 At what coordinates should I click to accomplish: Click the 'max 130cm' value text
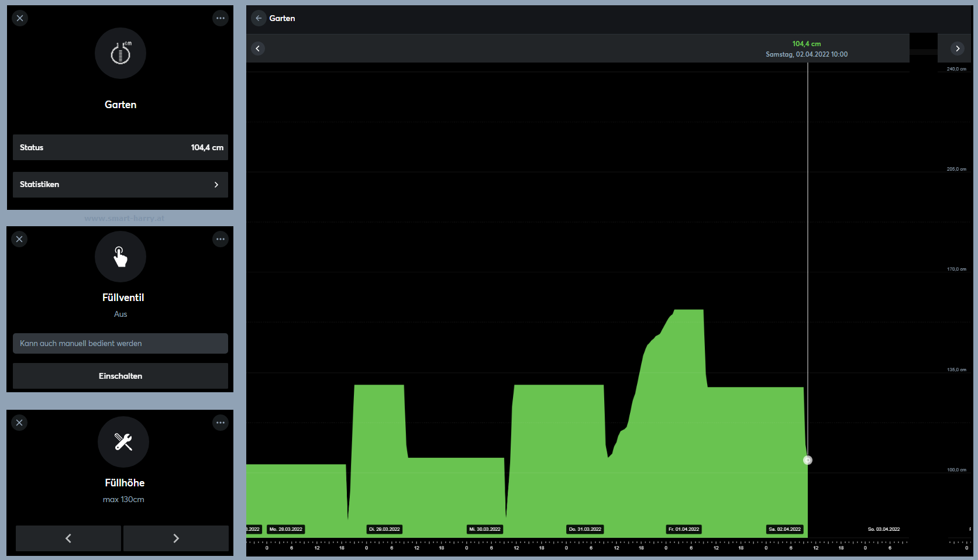tap(123, 500)
